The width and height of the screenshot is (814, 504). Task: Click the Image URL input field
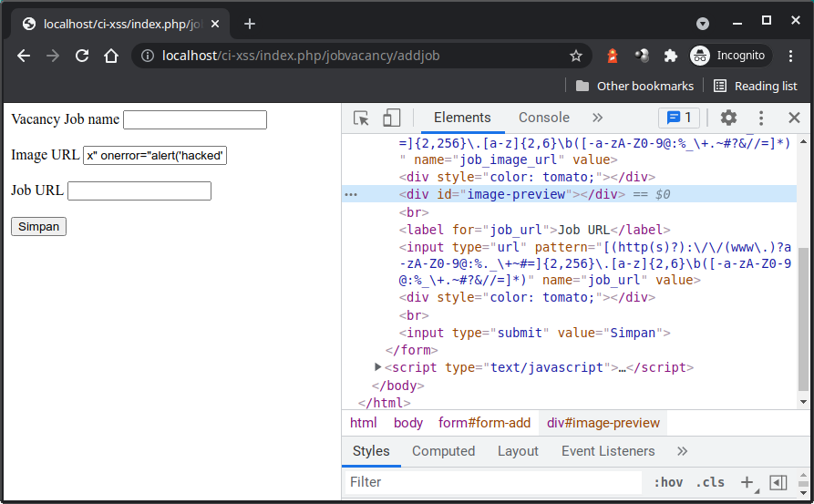155,155
